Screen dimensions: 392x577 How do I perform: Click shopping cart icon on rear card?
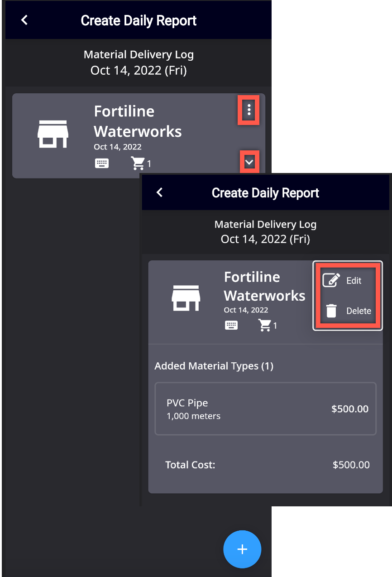[x=138, y=163]
